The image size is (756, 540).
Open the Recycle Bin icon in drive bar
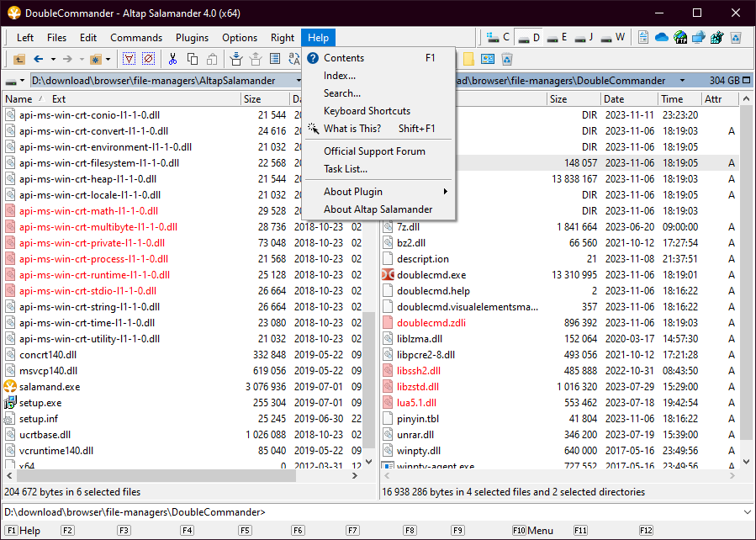point(735,37)
